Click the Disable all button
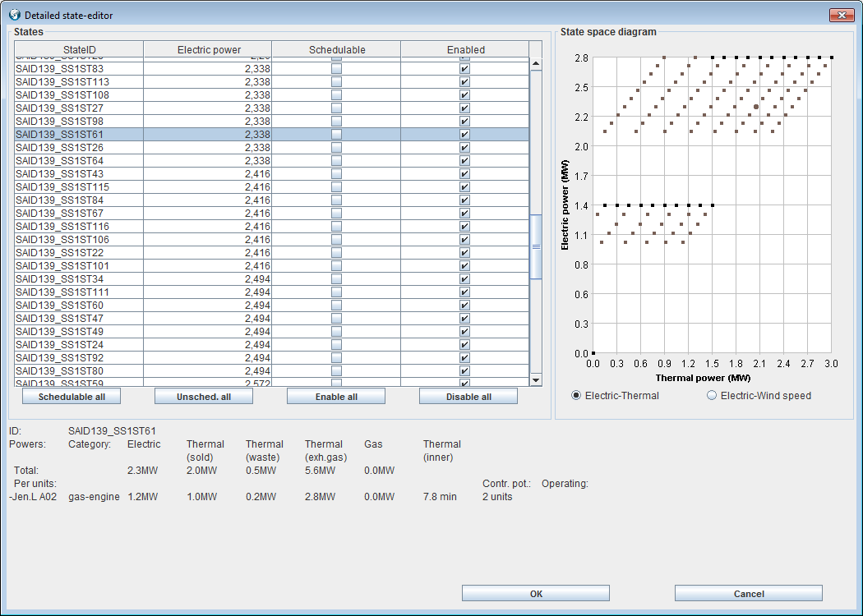This screenshot has height=616, width=863. coord(468,397)
